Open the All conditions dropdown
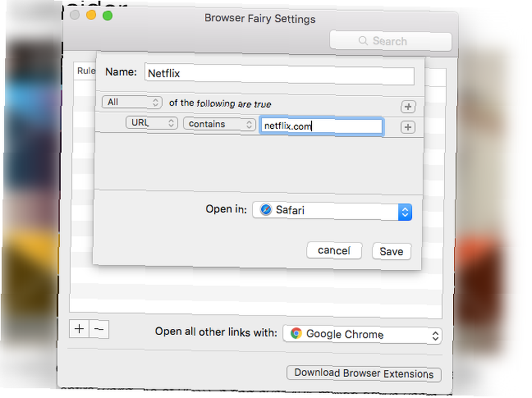The height and width of the screenshot is (398, 532). click(132, 102)
